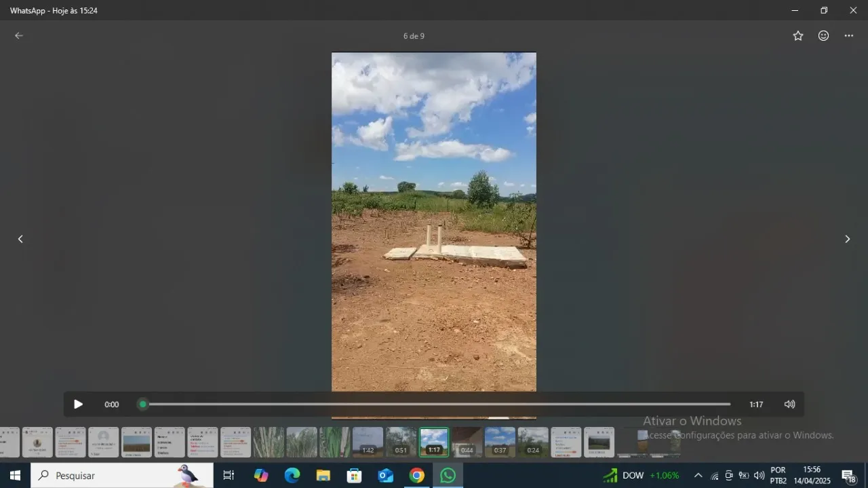Select the video thumbnail labeled 0:37
This screenshot has height=488, width=868.
pyautogui.click(x=500, y=442)
